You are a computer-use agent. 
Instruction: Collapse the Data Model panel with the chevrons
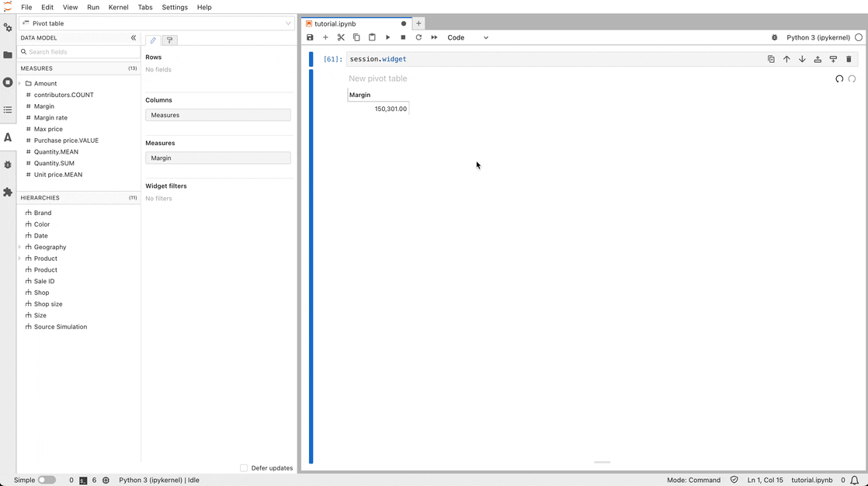click(133, 37)
